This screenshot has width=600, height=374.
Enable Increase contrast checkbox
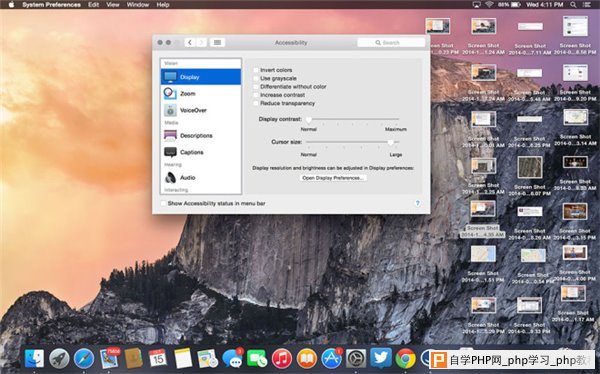point(256,95)
